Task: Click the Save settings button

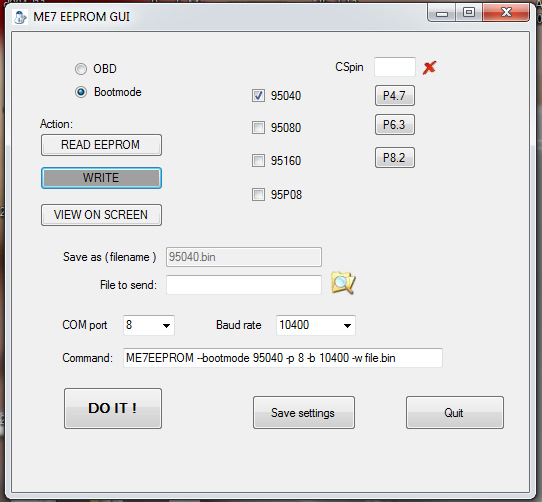Action: 304,412
